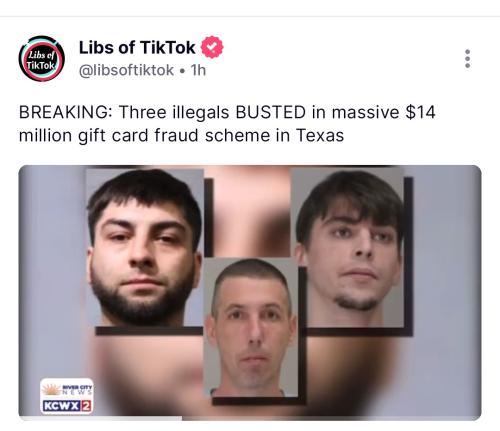This screenshot has height=431, width=500.
Task: Open the Libs of TikTok display name
Action: [x=137, y=47]
